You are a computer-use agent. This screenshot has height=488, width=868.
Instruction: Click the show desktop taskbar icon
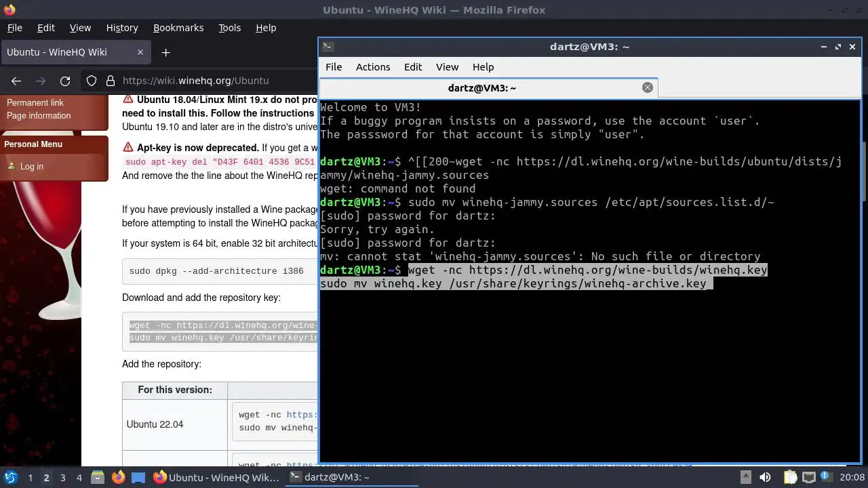tap(138, 477)
